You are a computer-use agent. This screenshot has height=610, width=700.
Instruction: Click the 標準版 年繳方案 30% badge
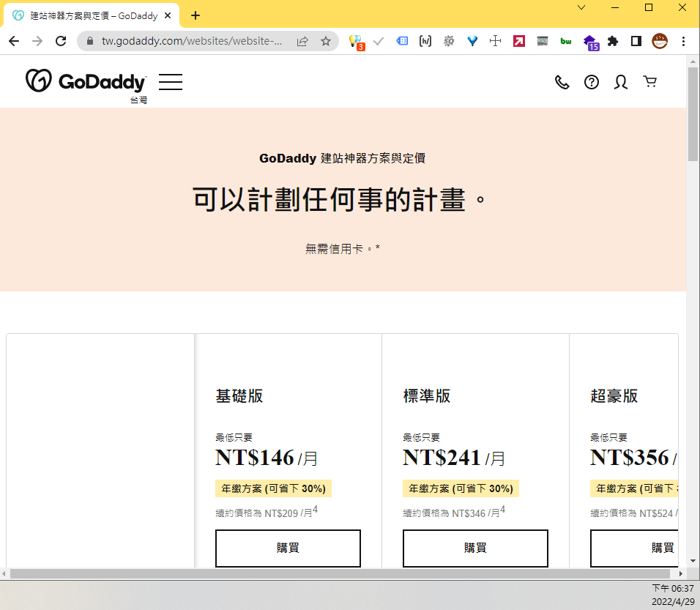pyautogui.click(x=461, y=488)
